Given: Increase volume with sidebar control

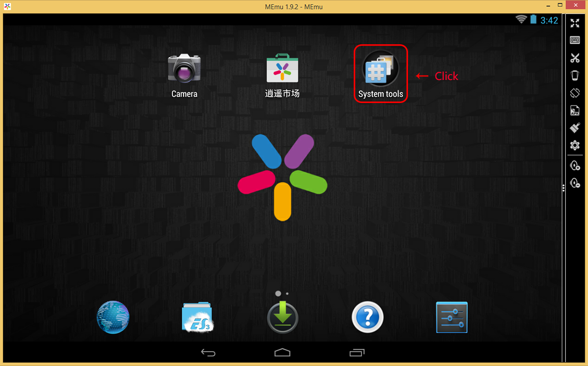Looking at the screenshot, I should tap(574, 165).
